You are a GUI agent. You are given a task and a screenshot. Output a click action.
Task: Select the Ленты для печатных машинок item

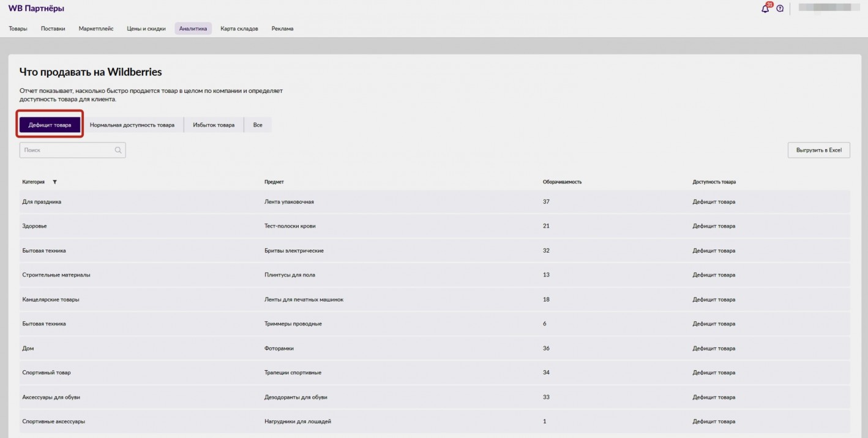coord(304,300)
